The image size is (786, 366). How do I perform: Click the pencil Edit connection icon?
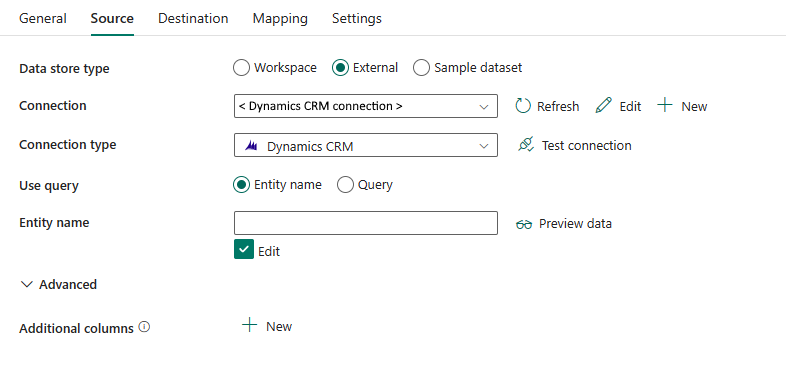604,106
